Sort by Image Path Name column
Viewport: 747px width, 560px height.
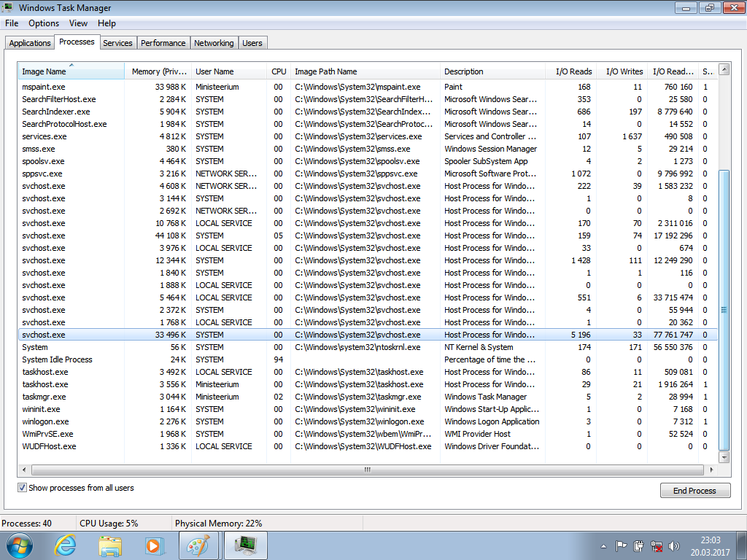click(365, 71)
